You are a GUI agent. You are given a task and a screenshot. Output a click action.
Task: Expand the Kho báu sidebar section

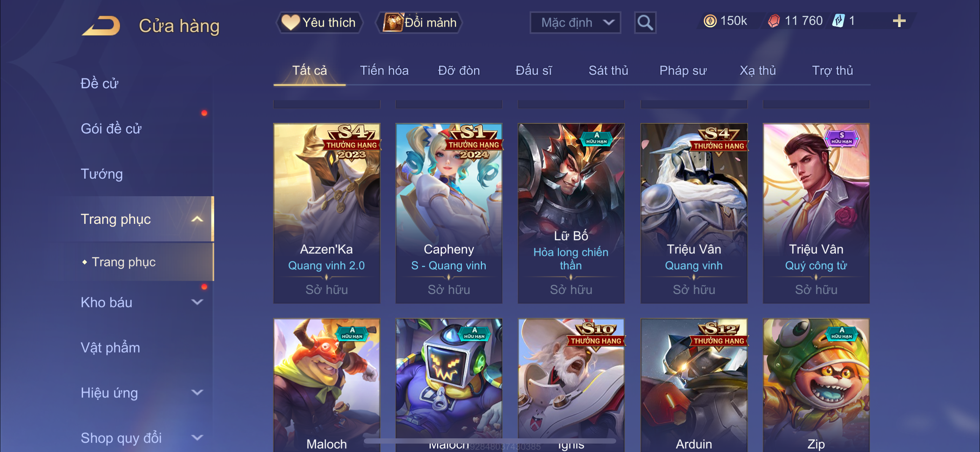point(197,302)
